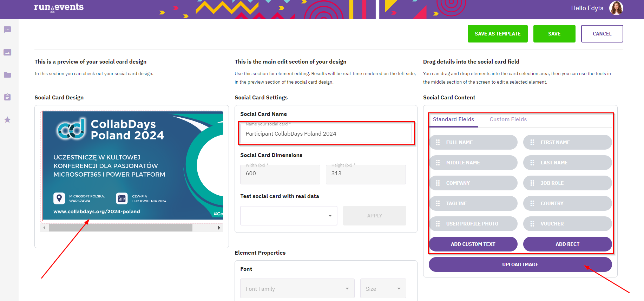
Task: Grab the drag handle of Company field
Action: tap(438, 183)
